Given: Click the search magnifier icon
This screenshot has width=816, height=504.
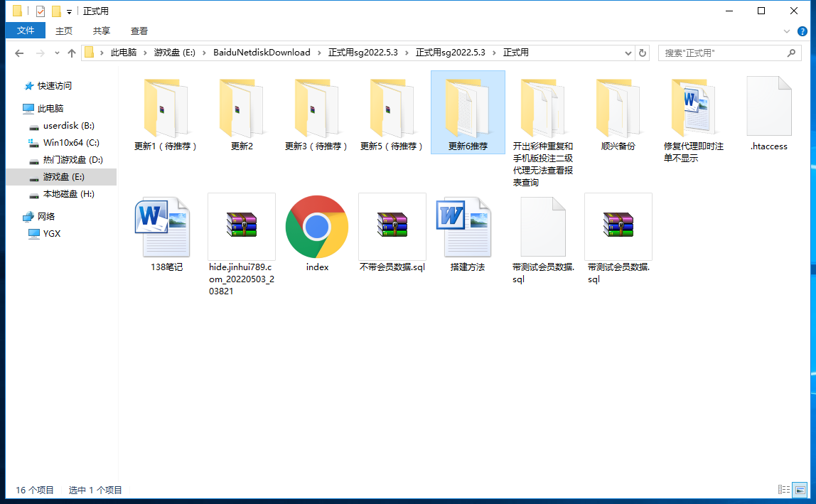Looking at the screenshot, I should 791,53.
